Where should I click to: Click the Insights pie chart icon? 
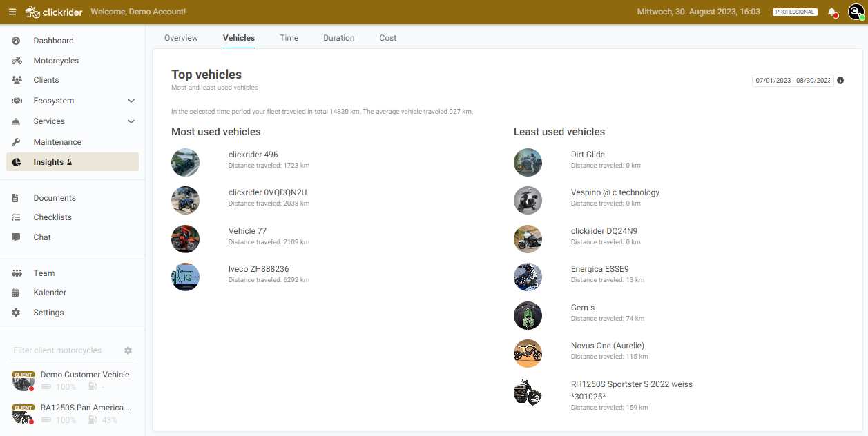[x=17, y=162]
